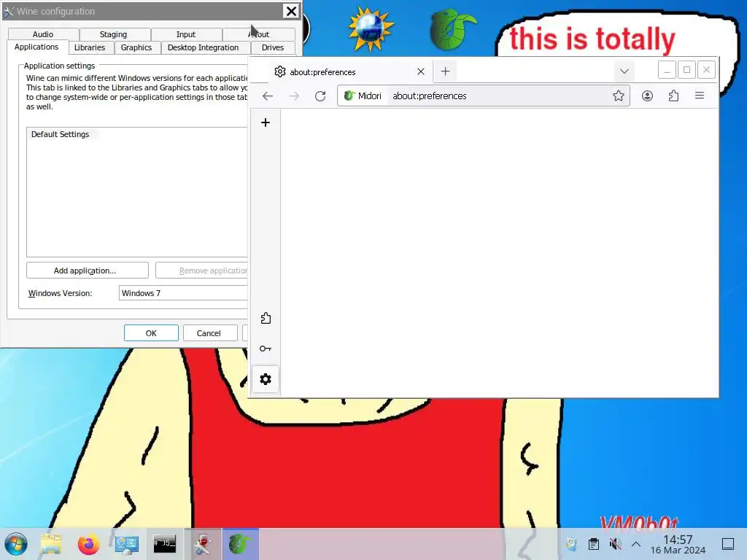The width and height of the screenshot is (747, 560).
Task: Open a new tab in Midori
Action: coord(445,71)
